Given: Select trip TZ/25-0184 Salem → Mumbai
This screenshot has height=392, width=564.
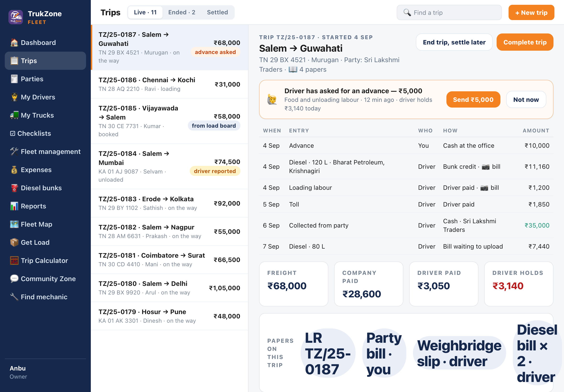Looking at the screenshot, I should coord(169,167).
